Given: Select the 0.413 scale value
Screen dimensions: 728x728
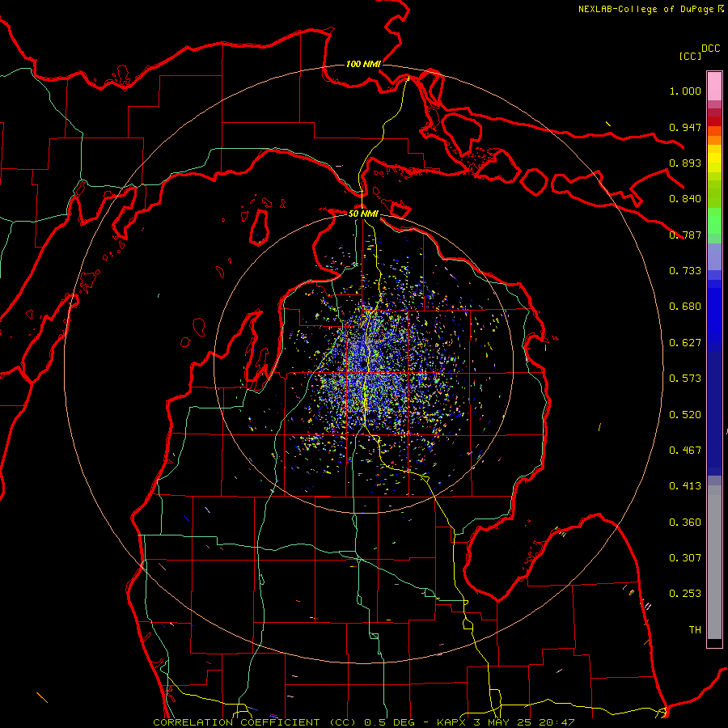Looking at the screenshot, I should (x=685, y=486).
